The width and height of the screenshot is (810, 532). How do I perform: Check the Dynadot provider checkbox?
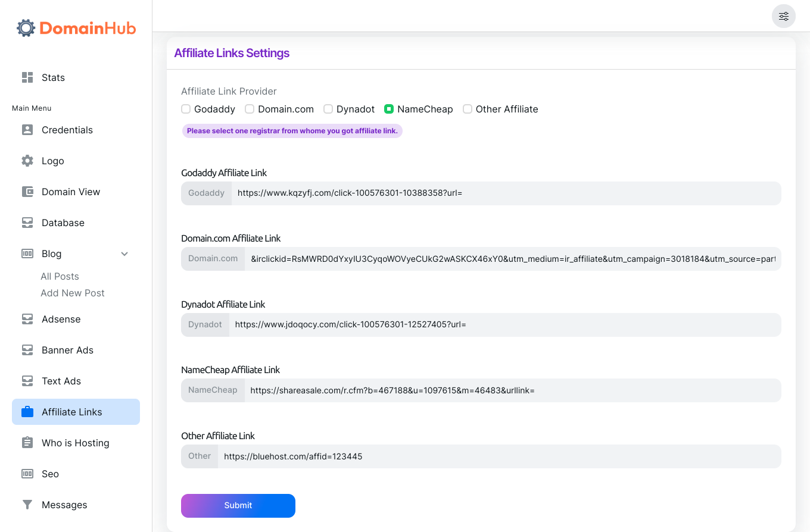pos(328,109)
